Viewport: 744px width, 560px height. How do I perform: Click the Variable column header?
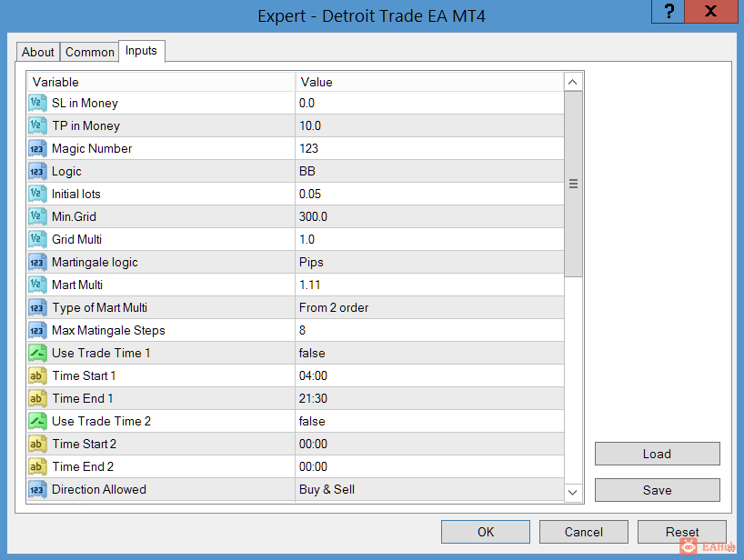point(161,82)
